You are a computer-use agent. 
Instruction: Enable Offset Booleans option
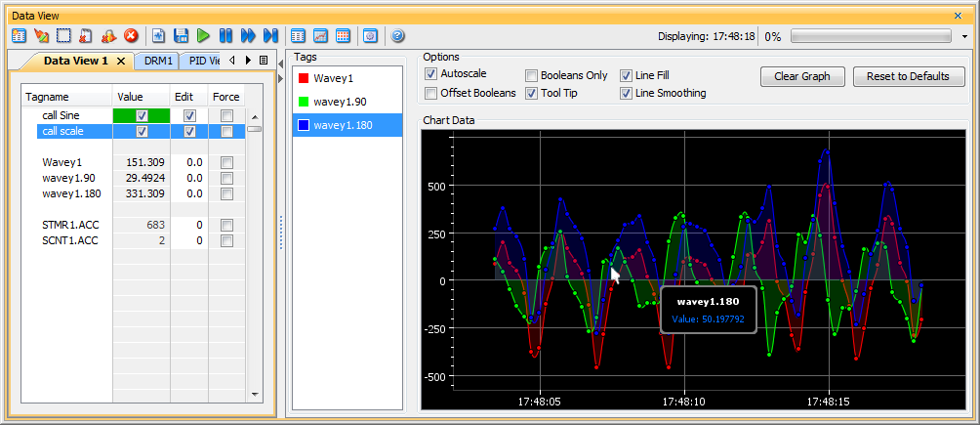(x=431, y=93)
